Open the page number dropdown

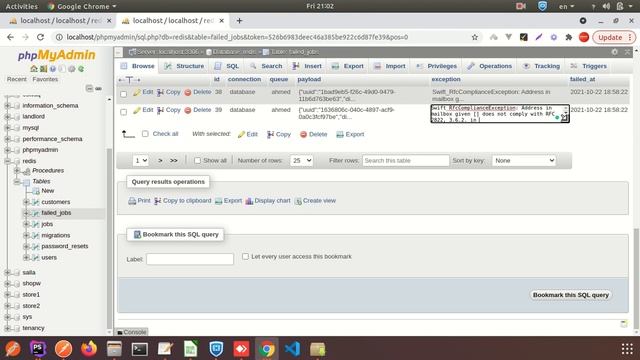[x=140, y=160]
